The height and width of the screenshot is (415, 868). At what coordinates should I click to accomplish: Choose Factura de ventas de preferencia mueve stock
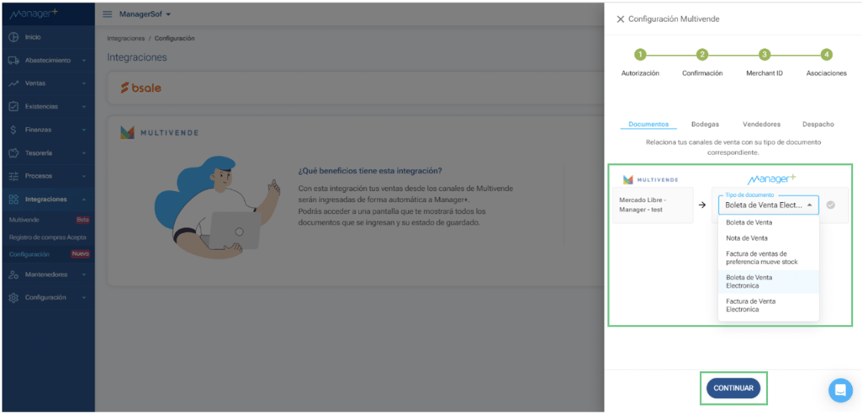(769, 258)
